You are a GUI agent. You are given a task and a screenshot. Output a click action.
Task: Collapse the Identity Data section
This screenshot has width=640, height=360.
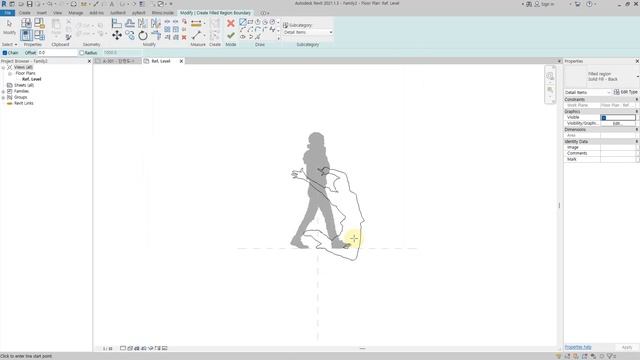(637, 141)
